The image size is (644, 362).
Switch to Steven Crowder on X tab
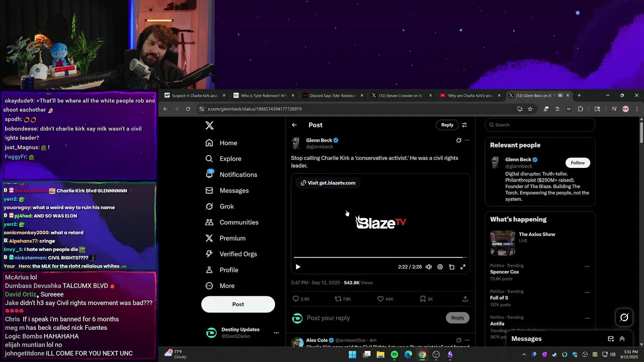point(401,96)
